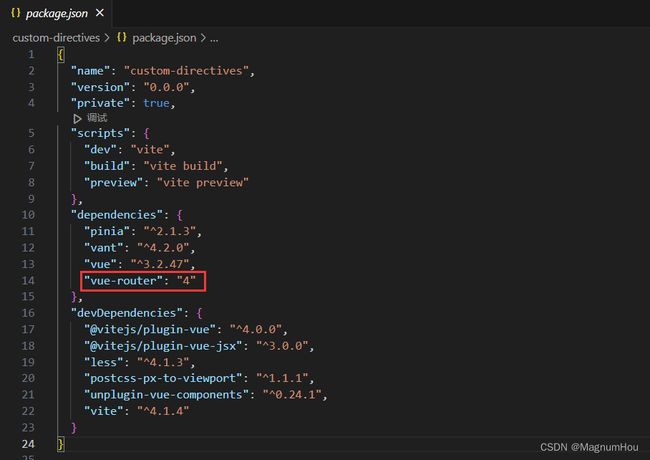Click the "0.0.0" version value
This screenshot has height=460, width=650.
pyautogui.click(x=166, y=87)
